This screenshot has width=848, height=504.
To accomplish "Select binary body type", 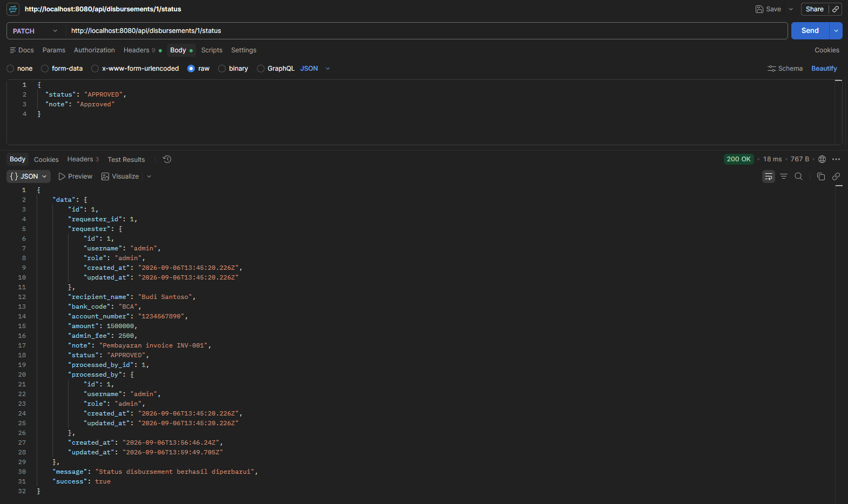I will (x=233, y=69).
